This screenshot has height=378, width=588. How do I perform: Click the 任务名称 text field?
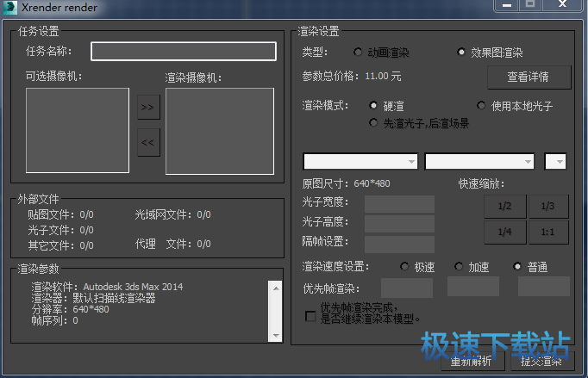(184, 52)
